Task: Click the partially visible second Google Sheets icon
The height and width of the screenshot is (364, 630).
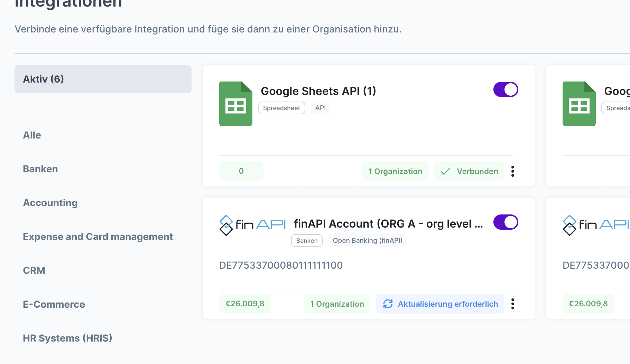Action: click(x=579, y=104)
